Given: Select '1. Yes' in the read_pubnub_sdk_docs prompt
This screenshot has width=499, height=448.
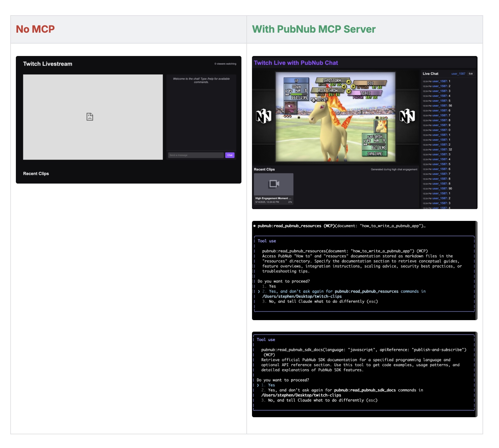Looking at the screenshot, I should point(271,385).
